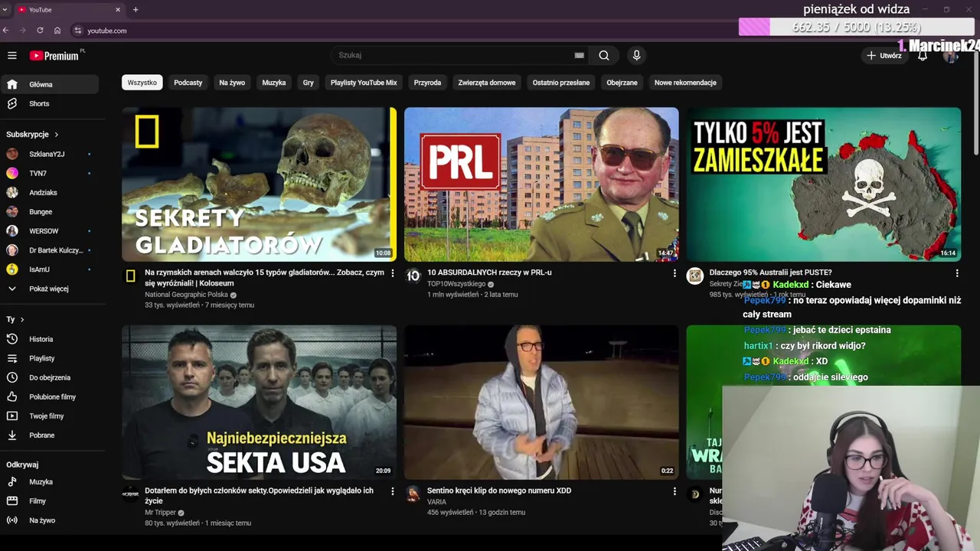
Task: Open TOP10Wszystkiego channel link
Action: click(456, 284)
